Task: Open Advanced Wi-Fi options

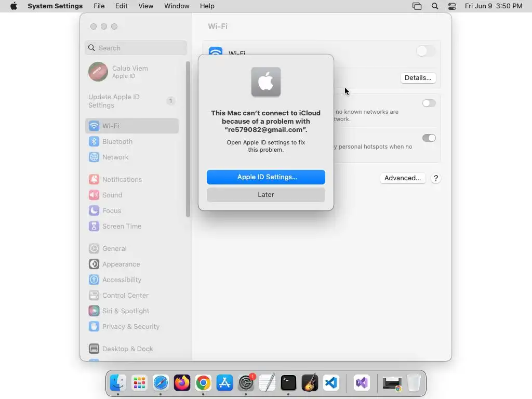Action: (403, 178)
